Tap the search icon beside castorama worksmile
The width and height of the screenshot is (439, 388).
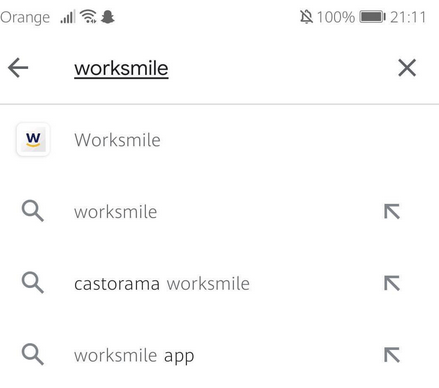33,283
